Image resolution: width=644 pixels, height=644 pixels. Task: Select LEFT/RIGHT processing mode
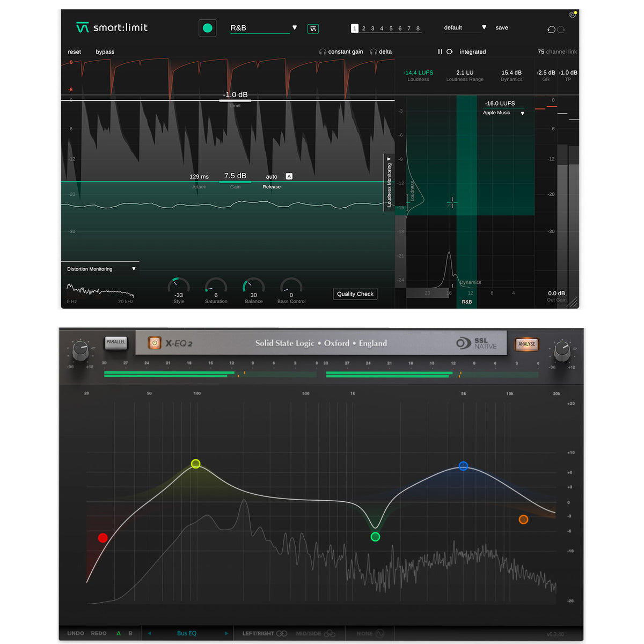pos(265,633)
